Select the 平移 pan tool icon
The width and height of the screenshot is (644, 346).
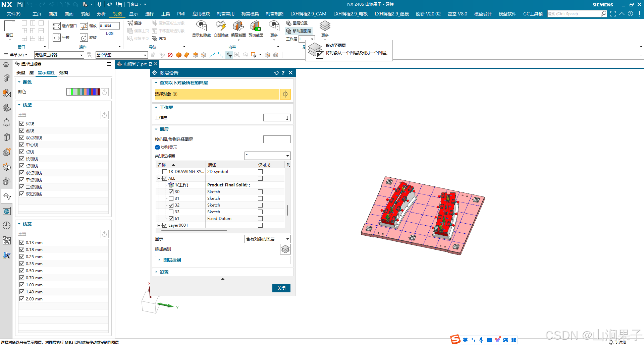click(57, 38)
